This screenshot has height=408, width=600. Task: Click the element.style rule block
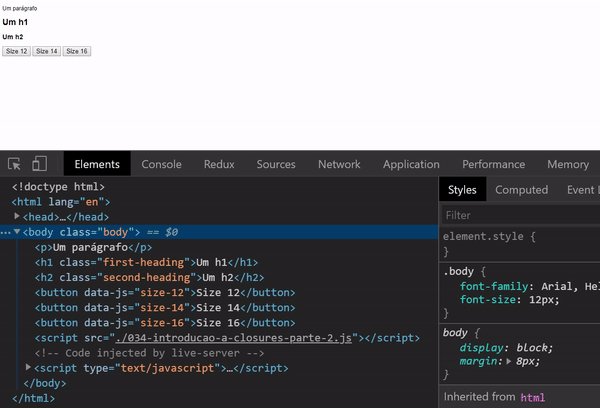point(521,244)
